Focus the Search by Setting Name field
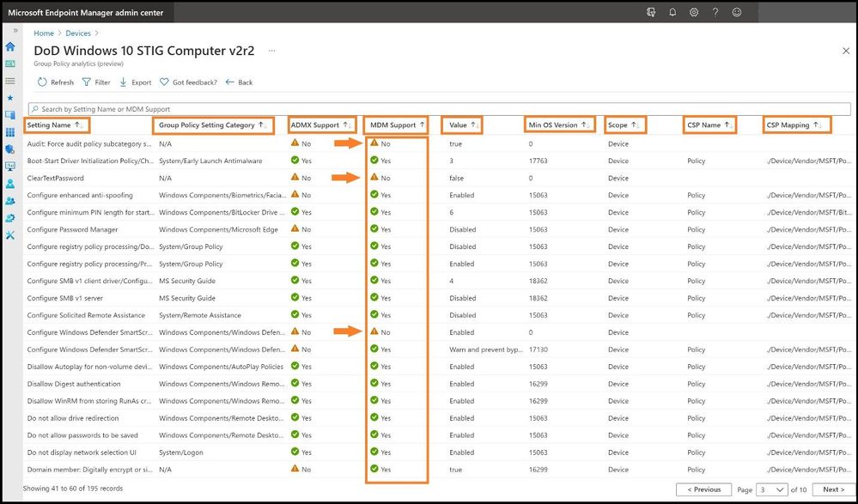 click(x=440, y=109)
